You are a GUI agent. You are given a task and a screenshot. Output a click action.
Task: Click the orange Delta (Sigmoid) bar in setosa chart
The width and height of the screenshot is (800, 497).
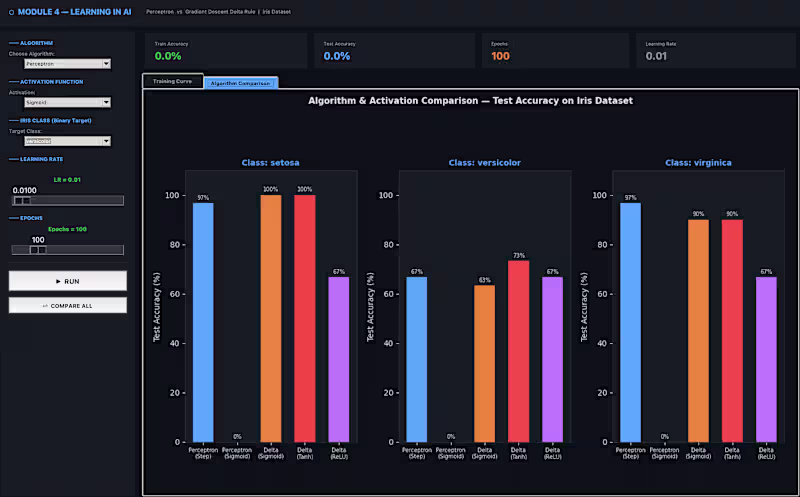tap(271, 318)
